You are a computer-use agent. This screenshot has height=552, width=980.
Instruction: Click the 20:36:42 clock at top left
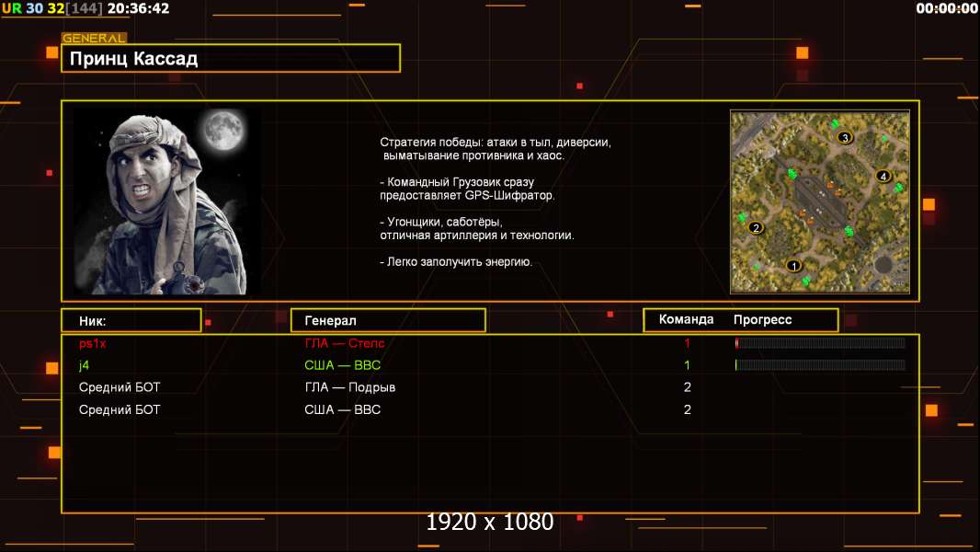[138, 8]
